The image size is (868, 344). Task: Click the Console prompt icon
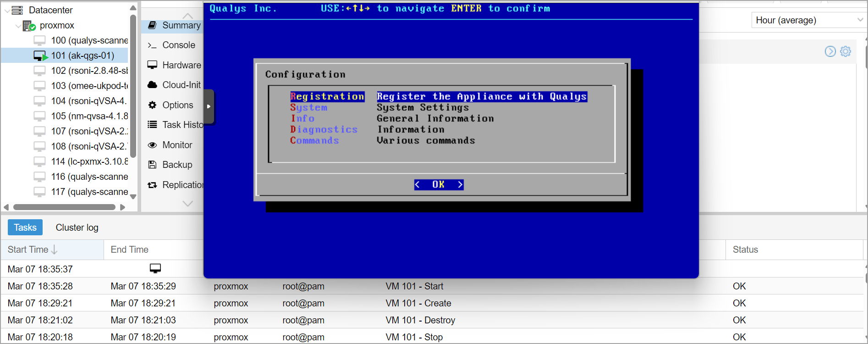point(152,45)
